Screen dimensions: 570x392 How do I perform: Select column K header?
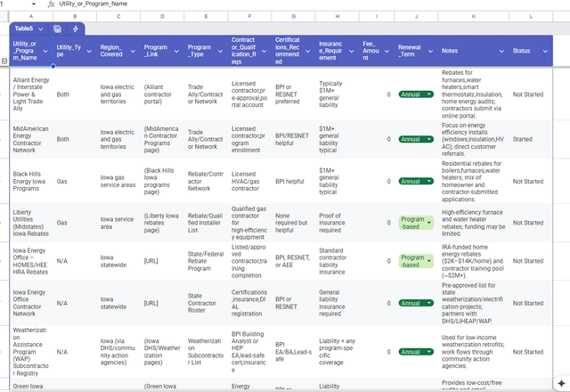tap(474, 16)
